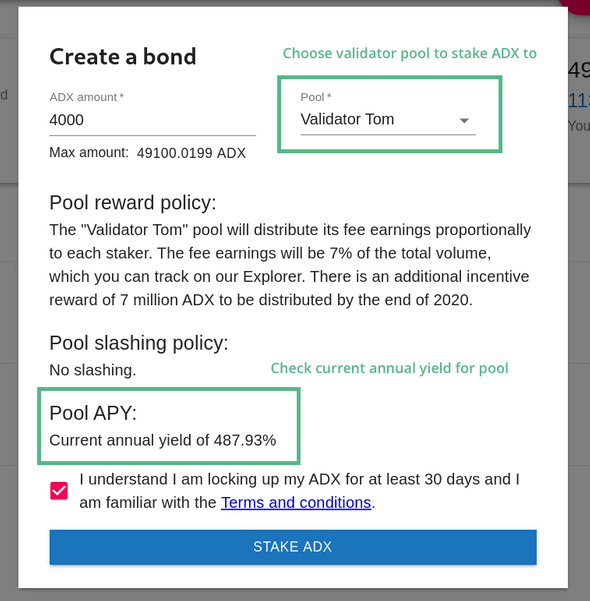Click the Pool APY heading
This screenshot has width=590, height=601.
(x=93, y=413)
